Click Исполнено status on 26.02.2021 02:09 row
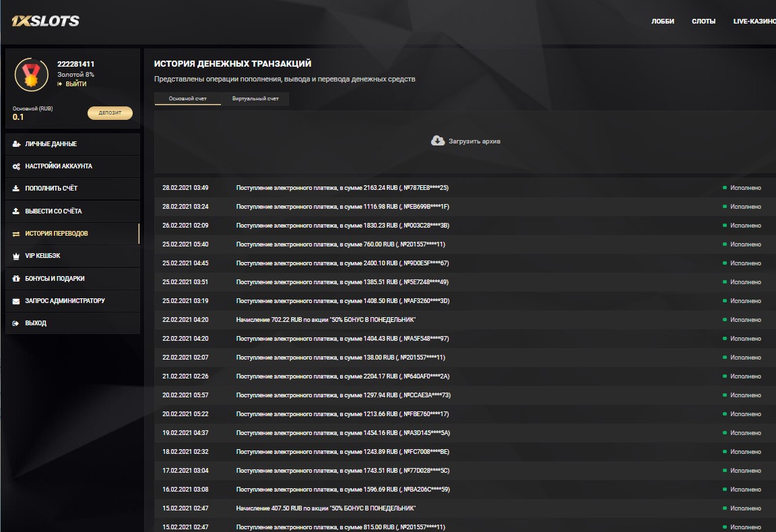776x532 pixels. [745, 225]
